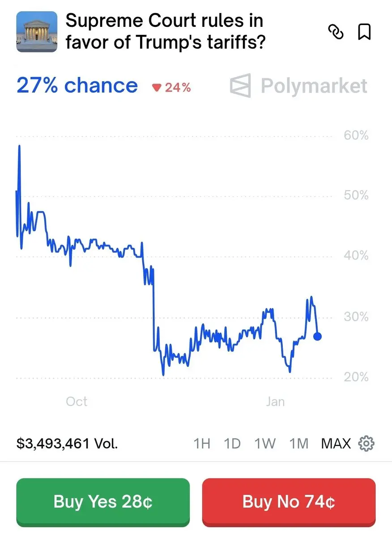392x537 pixels.
Task: Click the Buy Yes 28¢ button
Action: 103,502
